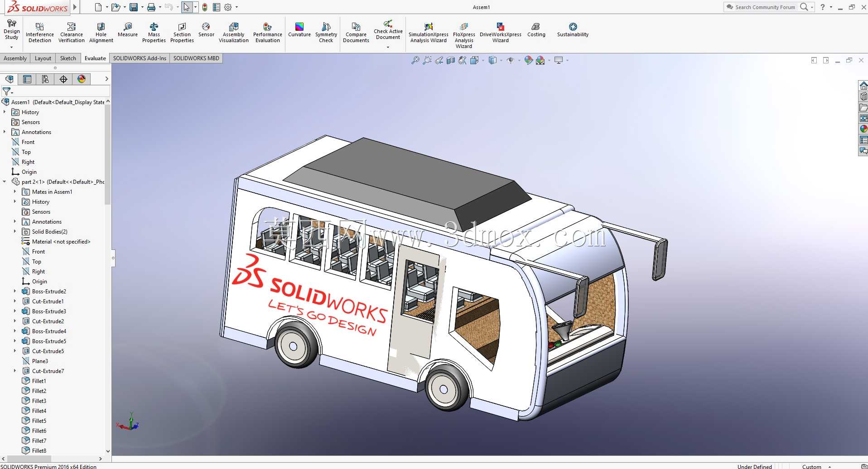
Task: Expand the Solid Bodies(2) node
Action: [x=15, y=231]
